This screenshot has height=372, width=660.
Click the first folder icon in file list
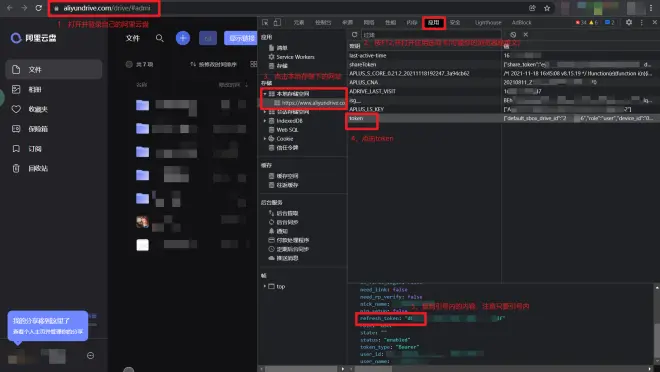click(x=142, y=105)
